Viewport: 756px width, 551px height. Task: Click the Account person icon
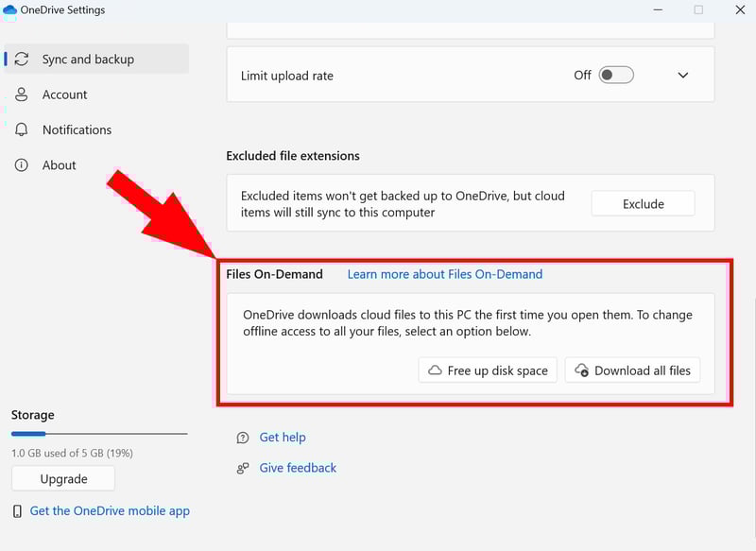(x=22, y=95)
